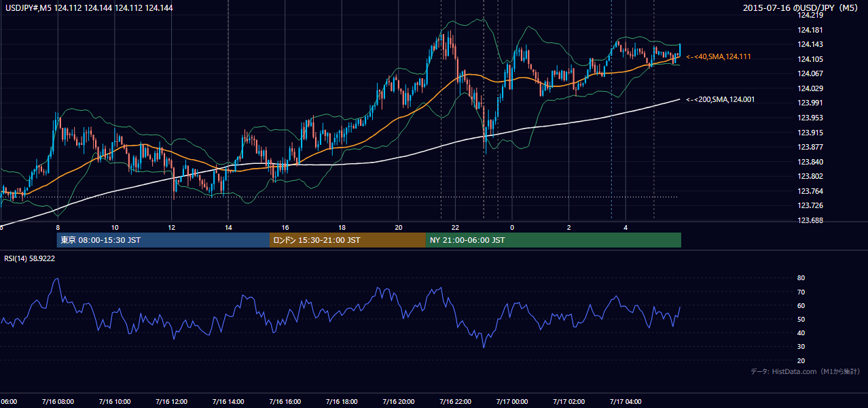Click price axis value 124.029

tap(810, 88)
